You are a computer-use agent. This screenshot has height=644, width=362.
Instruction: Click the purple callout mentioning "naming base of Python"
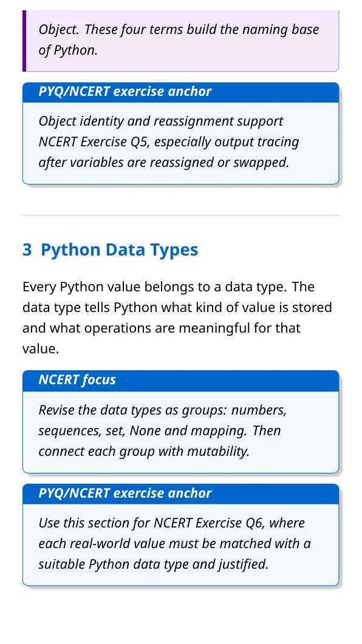[181, 41]
